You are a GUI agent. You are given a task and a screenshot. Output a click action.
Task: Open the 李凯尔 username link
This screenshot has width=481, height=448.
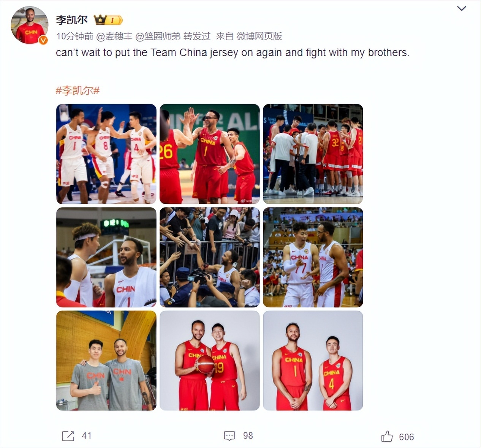(x=72, y=20)
